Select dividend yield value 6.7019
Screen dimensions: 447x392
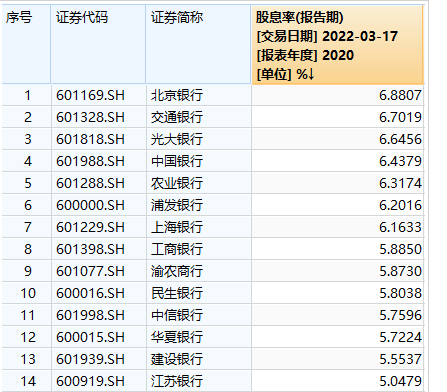[x=400, y=117]
